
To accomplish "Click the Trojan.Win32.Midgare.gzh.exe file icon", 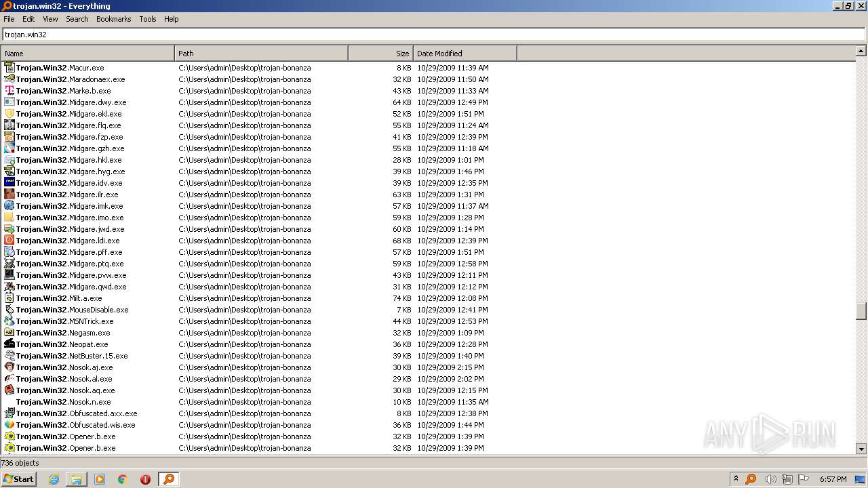I will pos(9,148).
